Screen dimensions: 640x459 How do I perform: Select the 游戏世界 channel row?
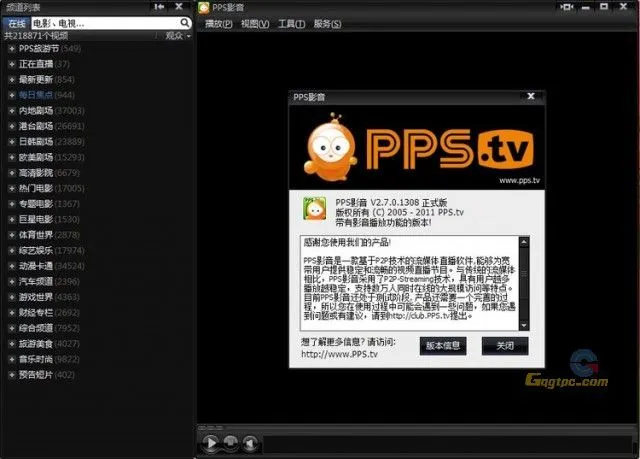[96, 297]
